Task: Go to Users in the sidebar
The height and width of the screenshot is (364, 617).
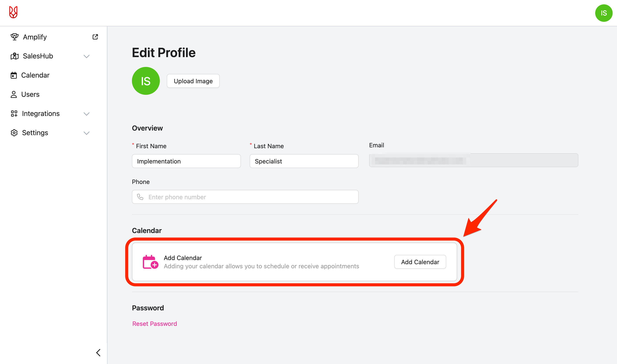Action: tap(30, 94)
